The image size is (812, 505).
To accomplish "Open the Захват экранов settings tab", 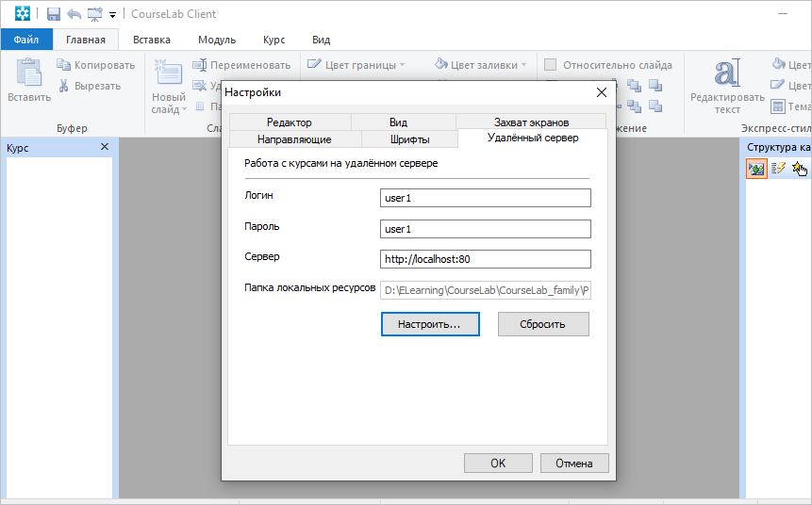I will [x=531, y=122].
